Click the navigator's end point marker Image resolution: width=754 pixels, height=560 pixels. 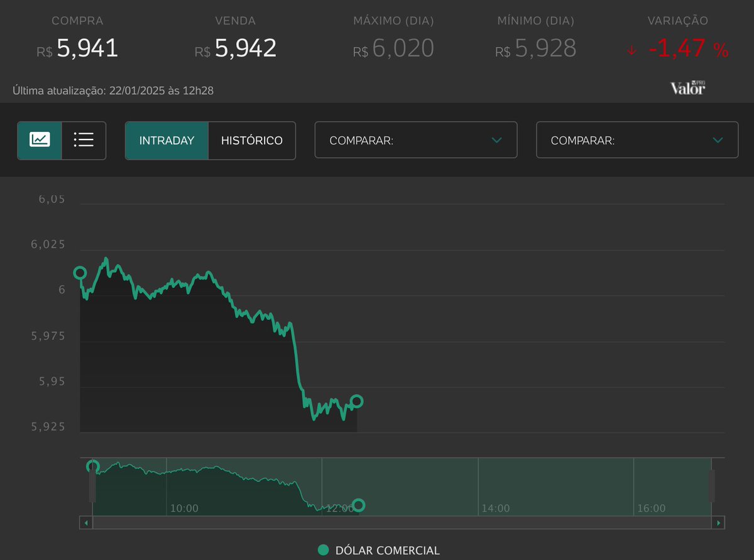pos(359,505)
